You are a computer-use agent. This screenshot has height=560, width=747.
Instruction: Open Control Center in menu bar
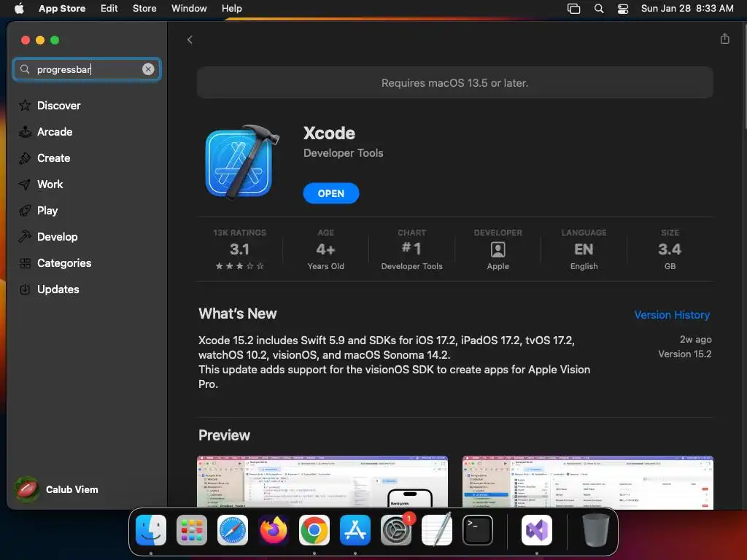[x=623, y=9]
